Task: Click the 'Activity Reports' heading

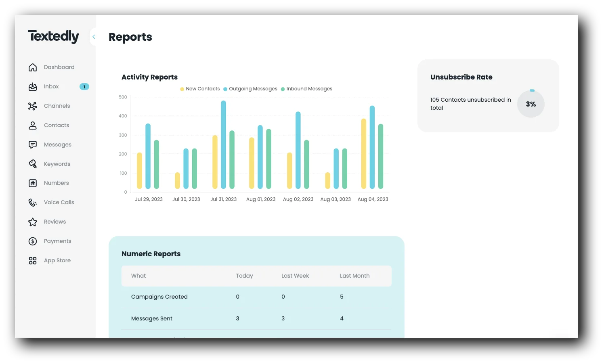Action: coord(149,77)
